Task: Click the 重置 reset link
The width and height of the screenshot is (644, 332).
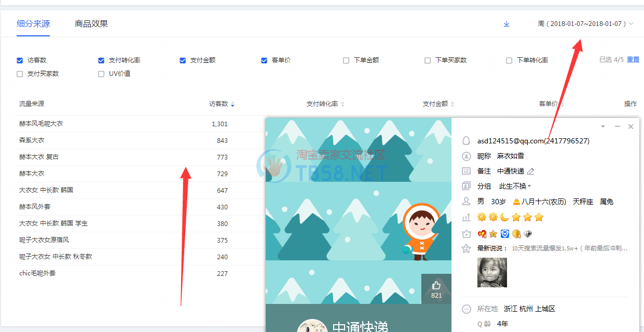Action: point(633,60)
